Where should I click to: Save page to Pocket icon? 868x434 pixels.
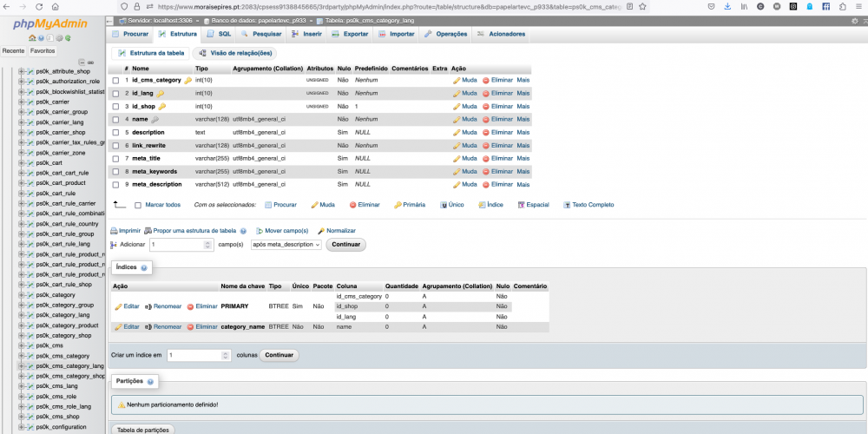pos(712,6)
